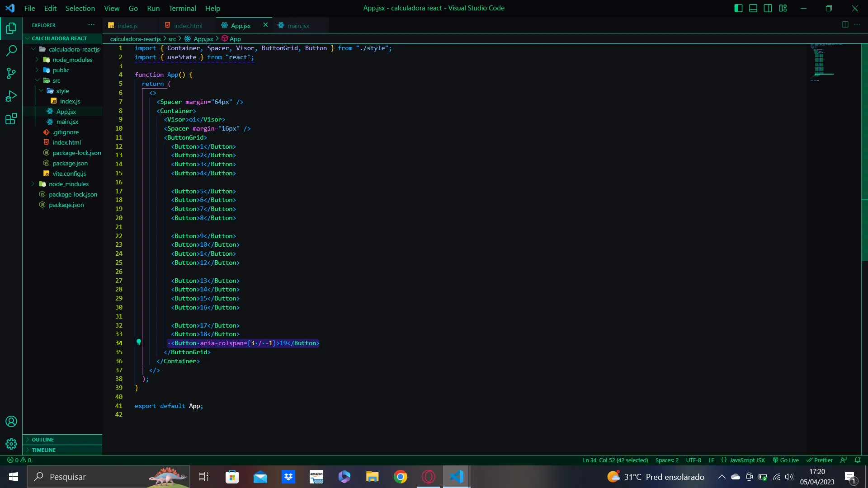Screen dimensions: 868x488
Task: Expand the OUTLINE section
Action: pyautogui.click(x=42, y=440)
